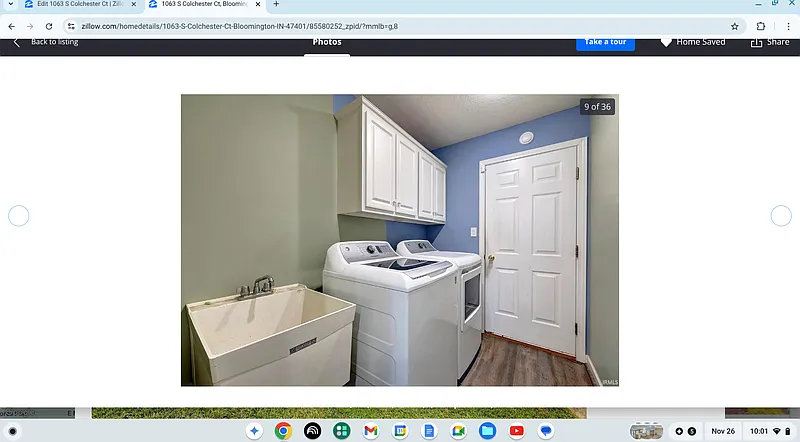Open the Extensions puzzle icon

(x=761, y=27)
